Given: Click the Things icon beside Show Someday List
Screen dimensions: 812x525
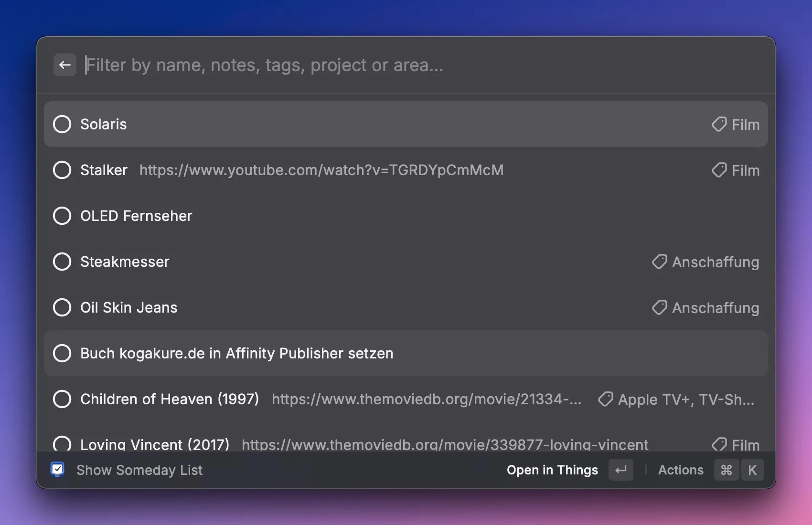Looking at the screenshot, I should coord(57,470).
